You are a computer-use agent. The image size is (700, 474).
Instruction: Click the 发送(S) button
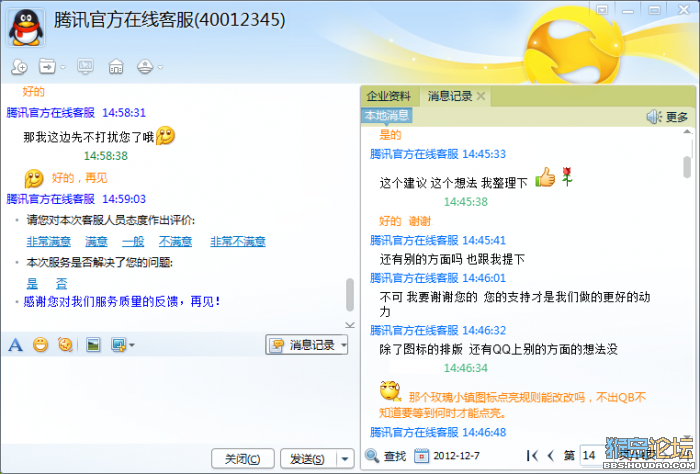pyautogui.click(x=307, y=459)
